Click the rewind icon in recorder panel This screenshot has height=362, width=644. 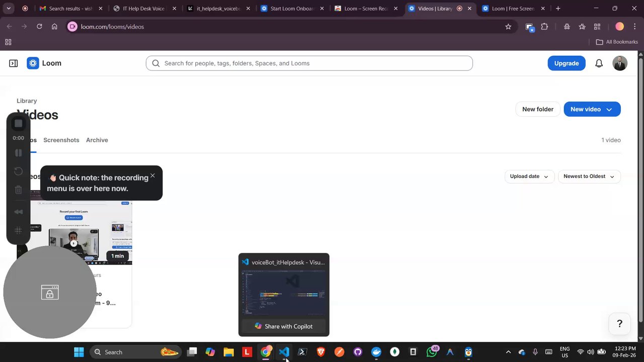[18, 212]
